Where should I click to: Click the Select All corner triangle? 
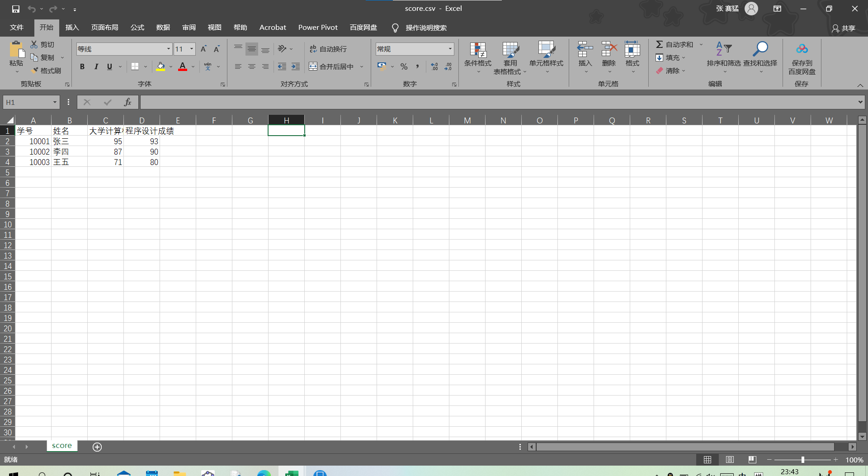(x=10, y=120)
